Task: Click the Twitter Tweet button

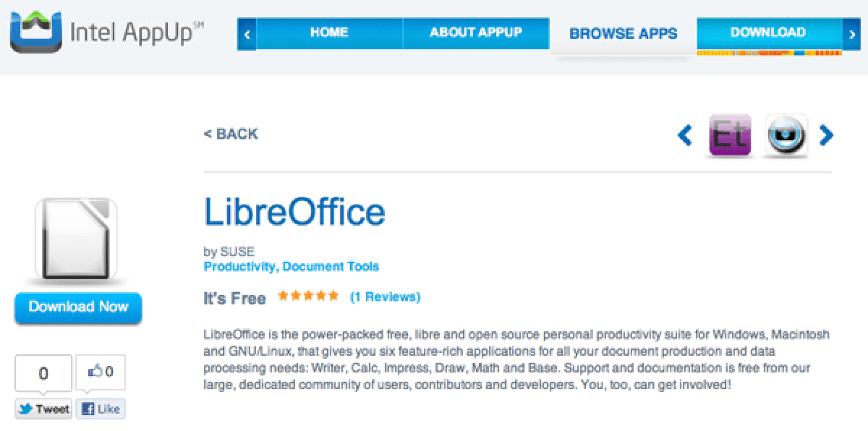Action: click(x=44, y=409)
